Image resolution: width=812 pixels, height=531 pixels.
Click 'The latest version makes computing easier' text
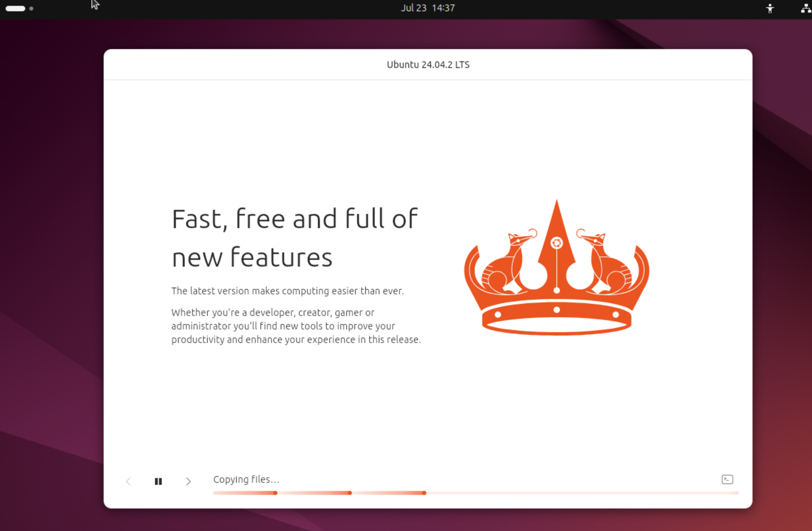287,291
